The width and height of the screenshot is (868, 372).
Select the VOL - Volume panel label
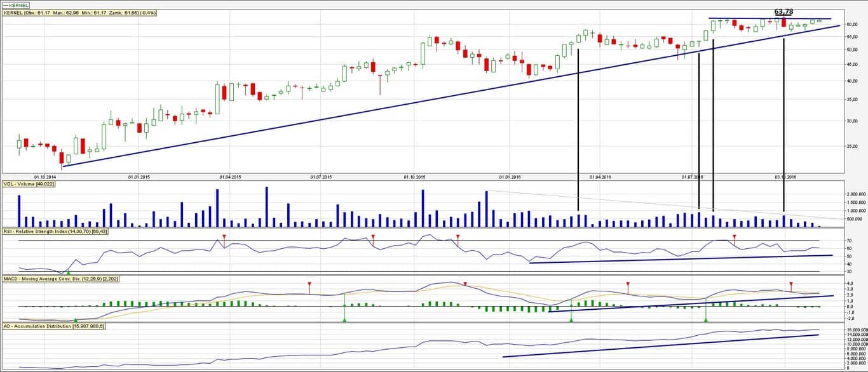click(29, 184)
